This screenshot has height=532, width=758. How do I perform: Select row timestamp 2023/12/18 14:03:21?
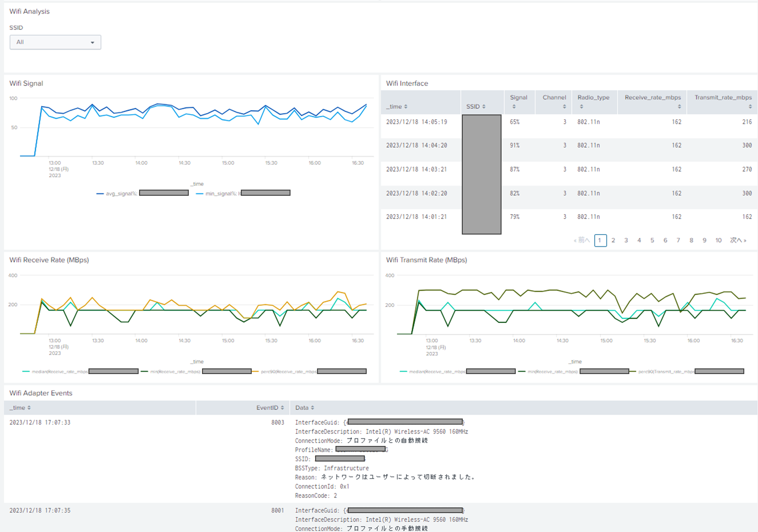tap(416, 169)
